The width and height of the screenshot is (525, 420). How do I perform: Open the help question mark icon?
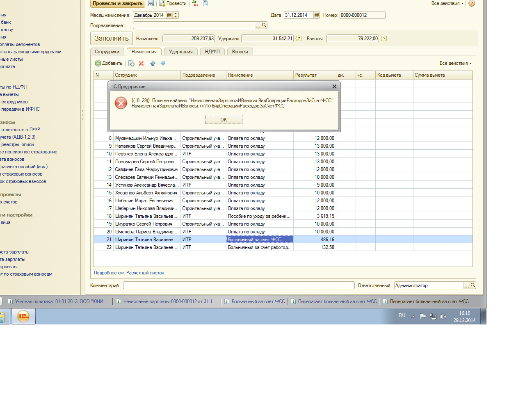click(472, 3)
